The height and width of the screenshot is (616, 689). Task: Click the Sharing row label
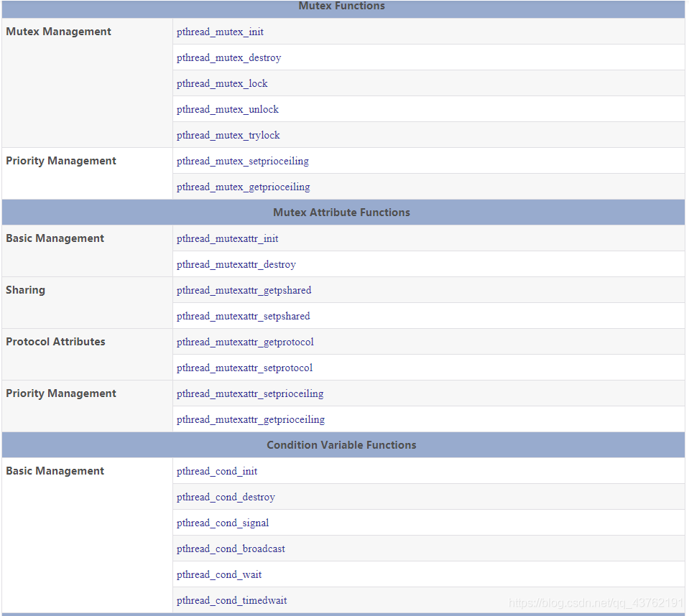pyautogui.click(x=25, y=290)
